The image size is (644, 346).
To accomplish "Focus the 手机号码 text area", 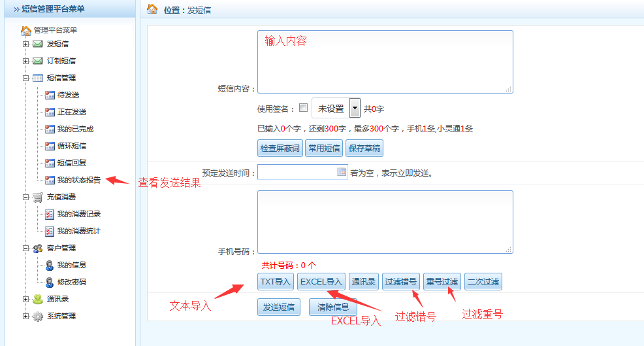I will click(x=385, y=222).
